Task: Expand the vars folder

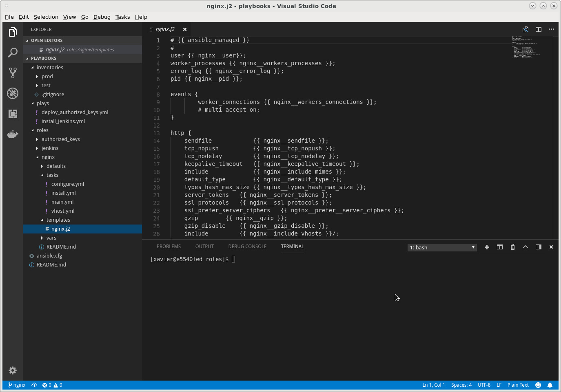Action: pyautogui.click(x=82, y=238)
